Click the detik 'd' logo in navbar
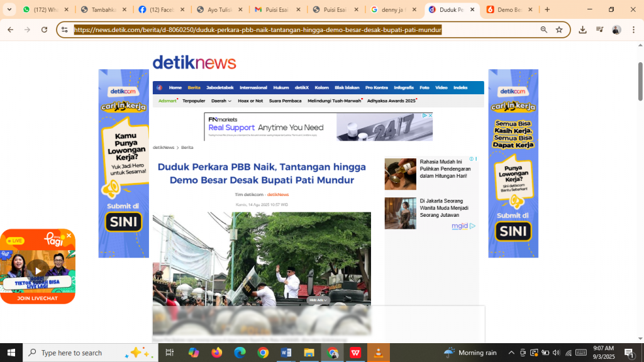 160,87
